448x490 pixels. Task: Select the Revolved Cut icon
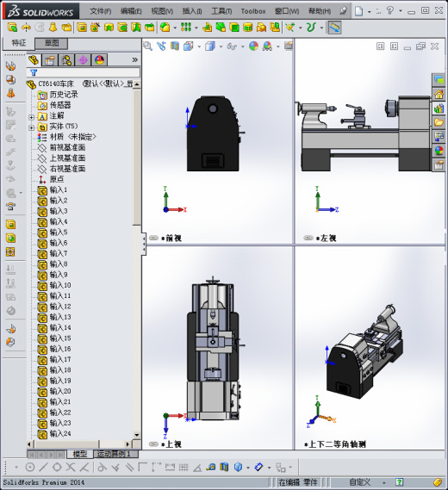coord(109,28)
